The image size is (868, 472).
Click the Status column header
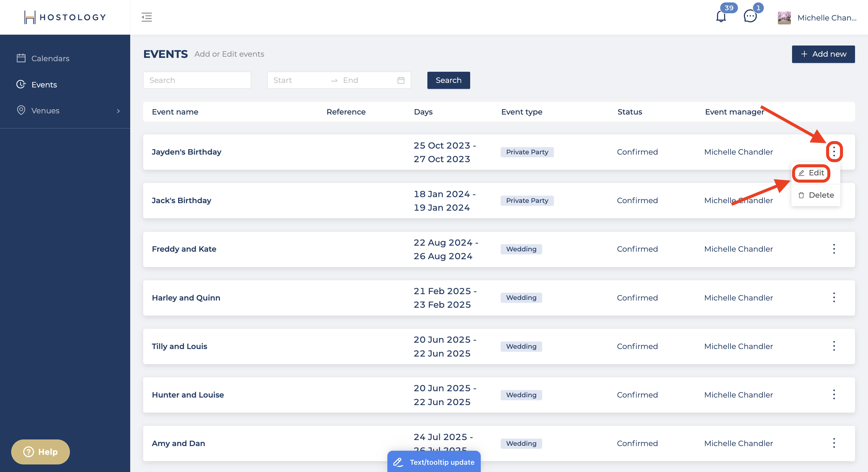[x=629, y=112]
